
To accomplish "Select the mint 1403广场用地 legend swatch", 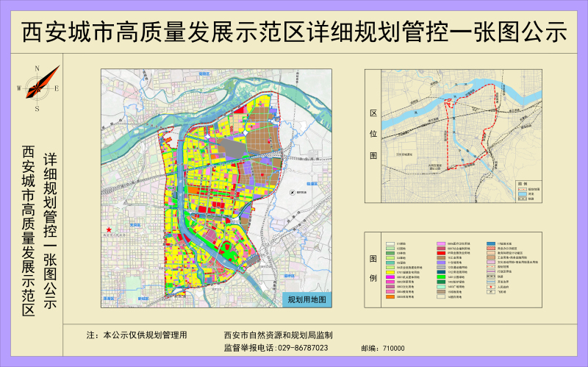I will click(x=441, y=287).
